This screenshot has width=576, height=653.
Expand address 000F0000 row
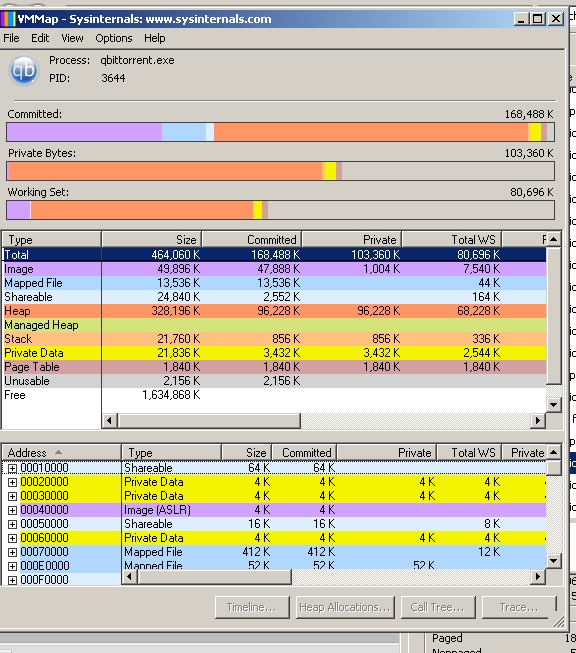12,580
